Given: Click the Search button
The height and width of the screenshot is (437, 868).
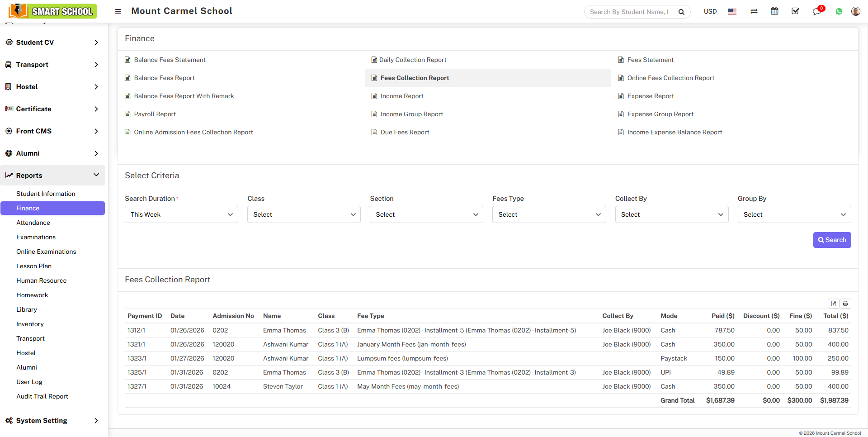Looking at the screenshot, I should click(832, 240).
